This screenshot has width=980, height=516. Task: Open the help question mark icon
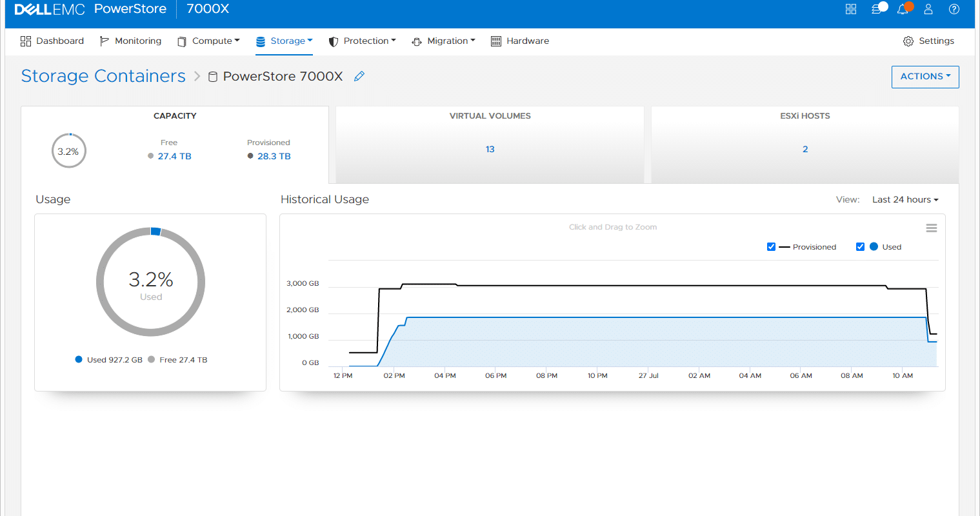pos(954,9)
